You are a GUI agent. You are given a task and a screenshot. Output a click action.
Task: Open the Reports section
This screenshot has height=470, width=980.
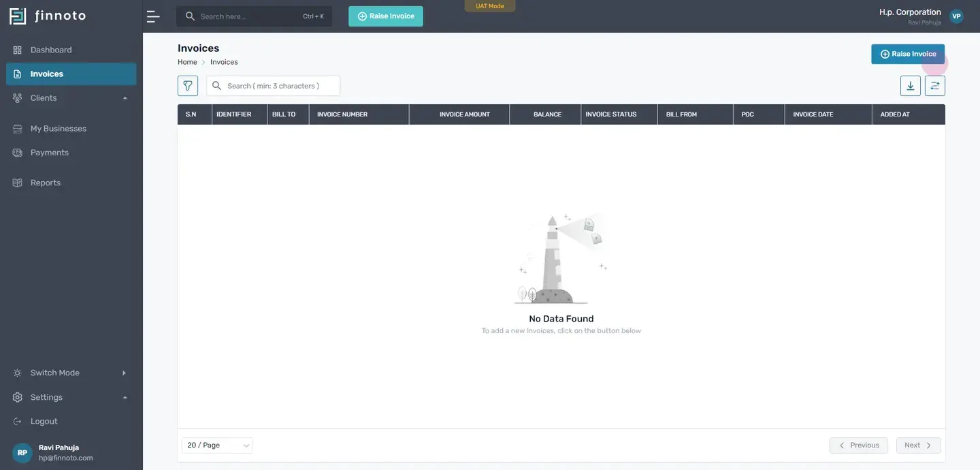pos(71,183)
